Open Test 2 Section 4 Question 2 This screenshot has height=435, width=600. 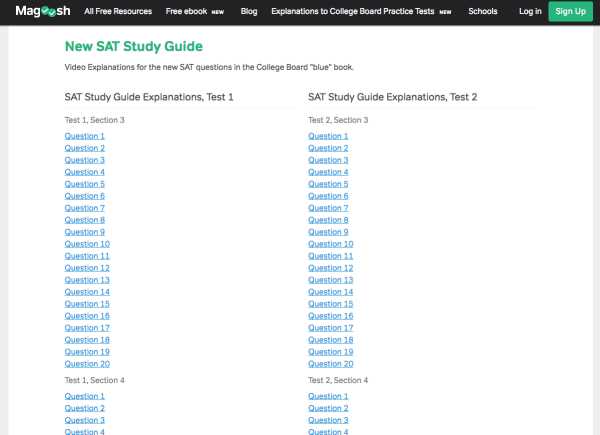[x=328, y=408]
